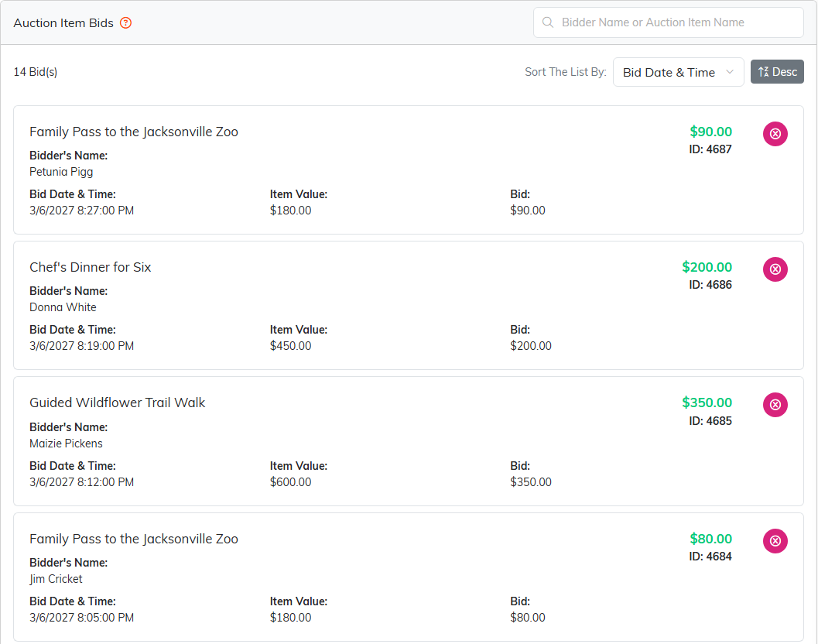Click the ID: 4686 label

710,285
